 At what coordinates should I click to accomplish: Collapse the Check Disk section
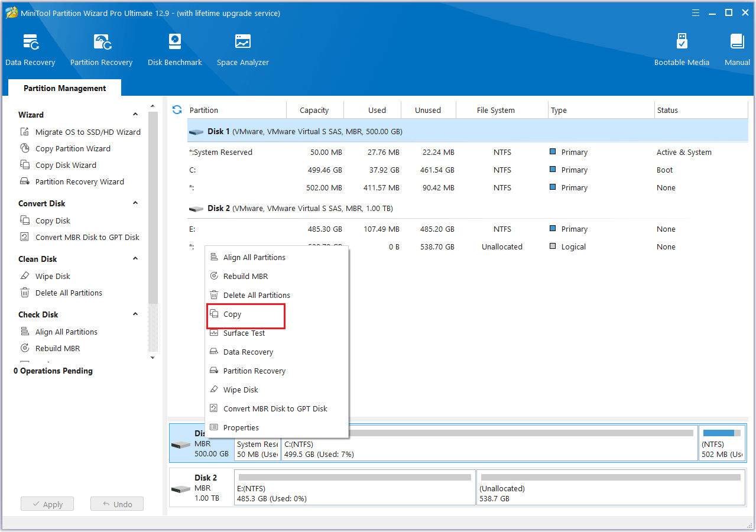click(135, 314)
